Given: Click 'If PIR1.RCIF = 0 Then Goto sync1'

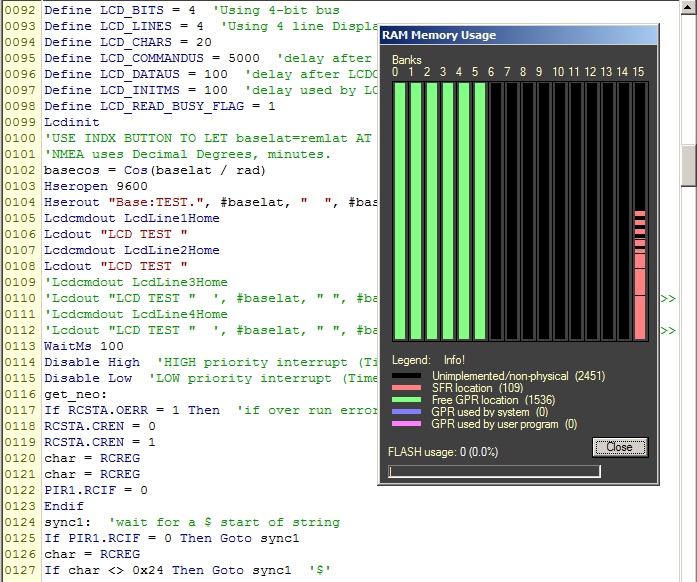Looking at the screenshot, I should click(172, 538).
